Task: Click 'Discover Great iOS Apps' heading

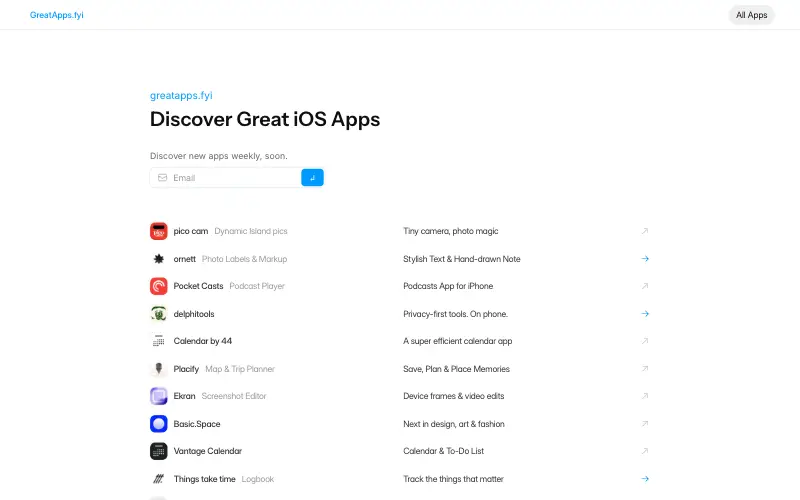Action: click(265, 119)
